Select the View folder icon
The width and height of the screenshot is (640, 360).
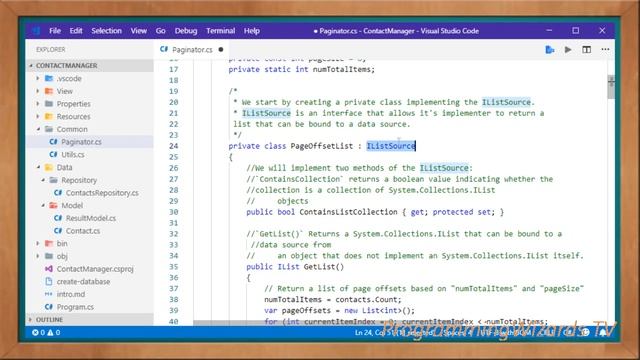pyautogui.click(x=49, y=91)
